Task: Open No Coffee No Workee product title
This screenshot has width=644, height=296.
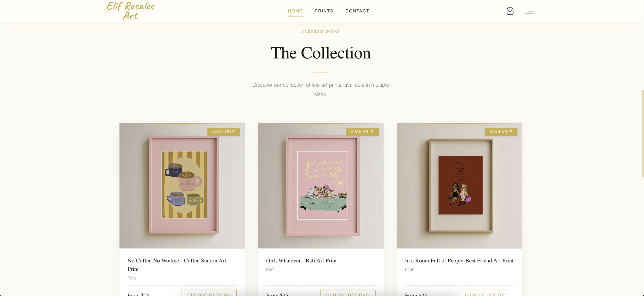Action: pyautogui.click(x=177, y=265)
